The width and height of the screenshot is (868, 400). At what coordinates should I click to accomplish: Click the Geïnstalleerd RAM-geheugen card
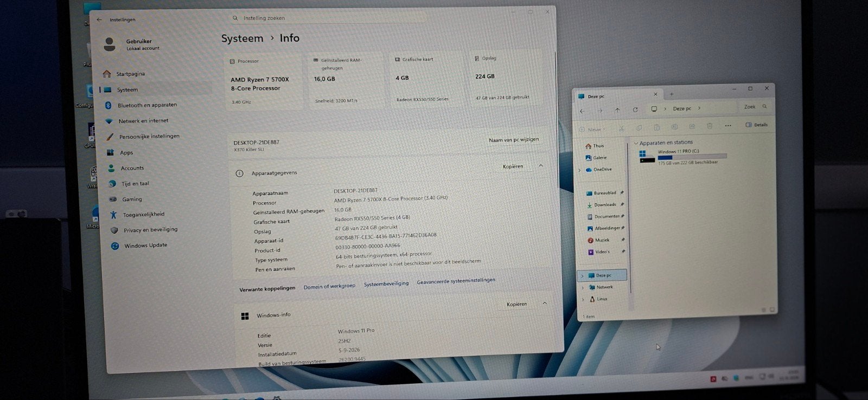(345, 80)
